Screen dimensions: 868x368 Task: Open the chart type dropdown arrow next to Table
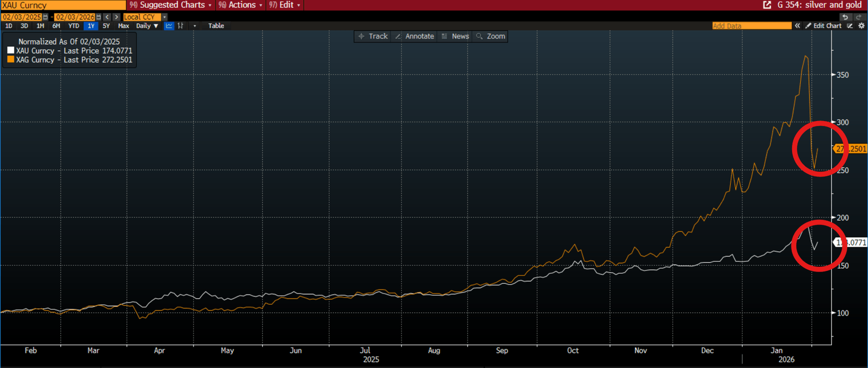point(195,25)
